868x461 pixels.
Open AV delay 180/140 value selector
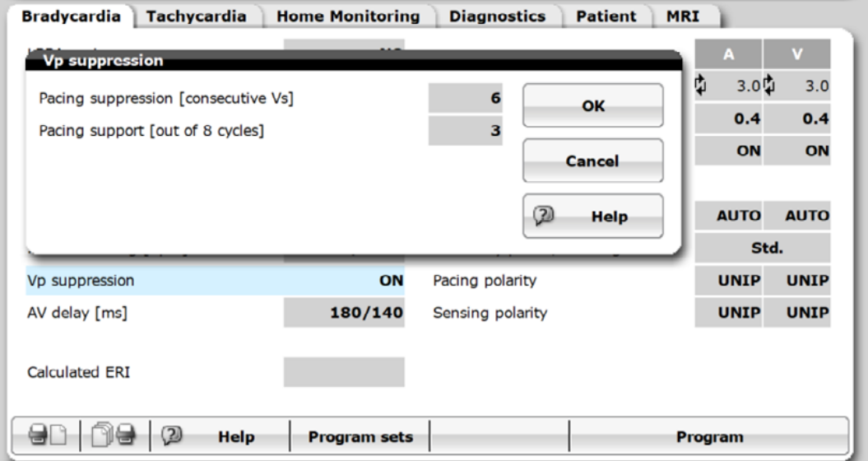click(344, 313)
